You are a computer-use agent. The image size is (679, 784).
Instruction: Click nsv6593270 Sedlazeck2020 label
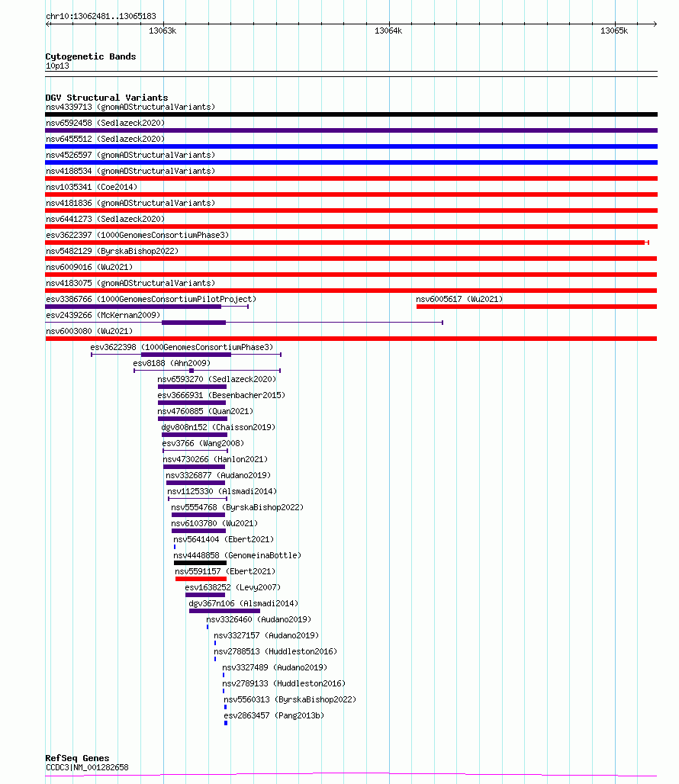point(217,379)
